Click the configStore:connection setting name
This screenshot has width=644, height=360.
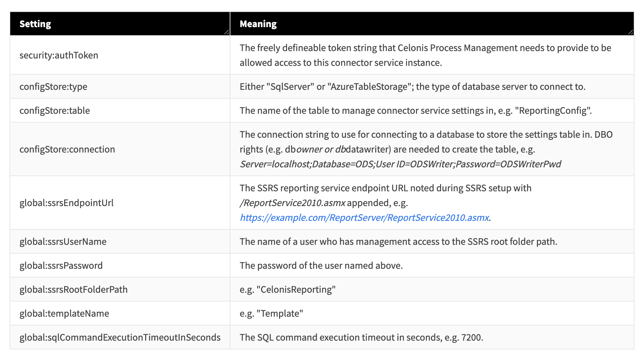pos(67,149)
